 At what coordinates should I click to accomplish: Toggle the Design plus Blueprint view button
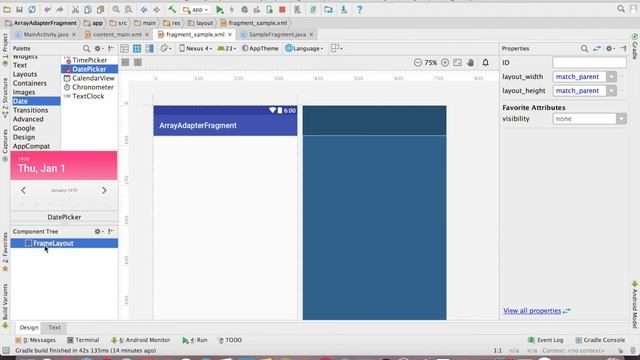tap(150, 49)
